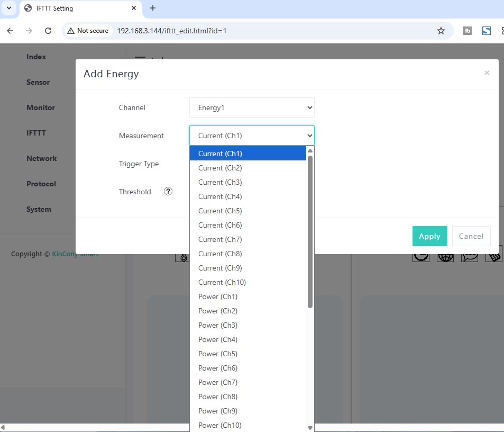Click the browser back arrow
The width and height of the screenshot is (504, 432).
(x=10, y=31)
